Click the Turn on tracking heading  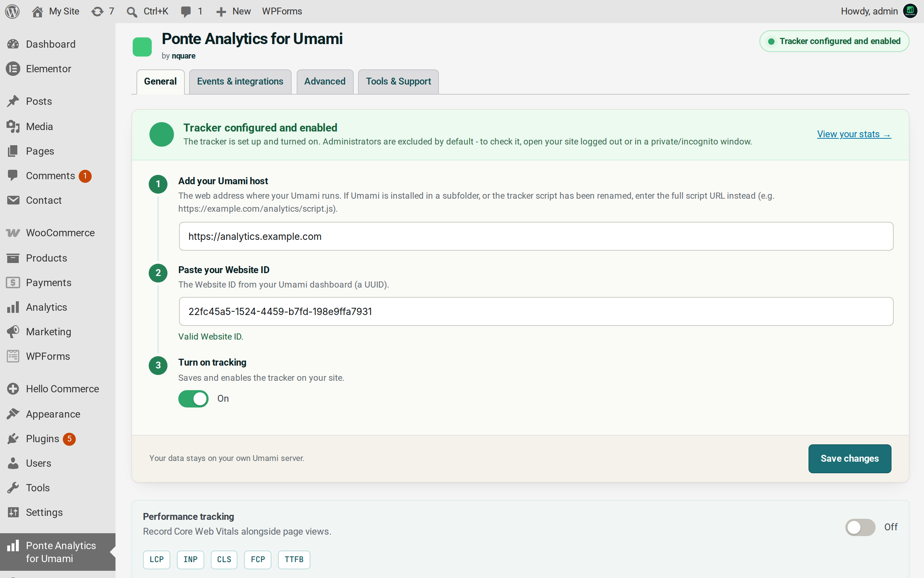212,362
